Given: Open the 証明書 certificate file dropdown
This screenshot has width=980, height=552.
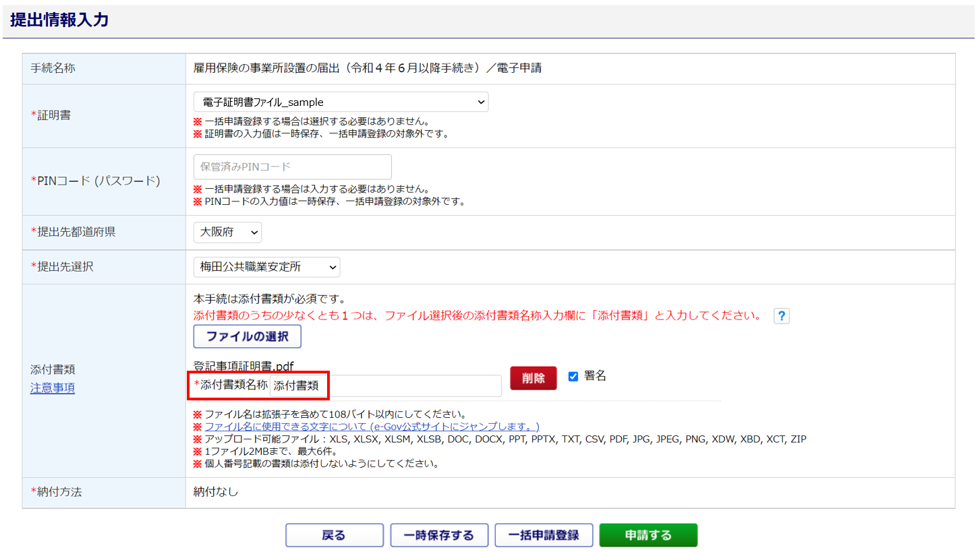Looking at the screenshot, I should point(340,102).
